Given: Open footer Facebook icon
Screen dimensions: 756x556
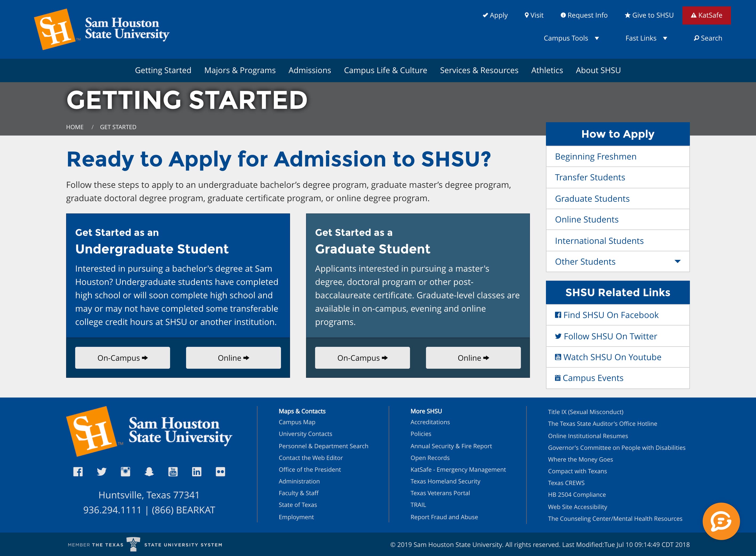Looking at the screenshot, I should (78, 471).
